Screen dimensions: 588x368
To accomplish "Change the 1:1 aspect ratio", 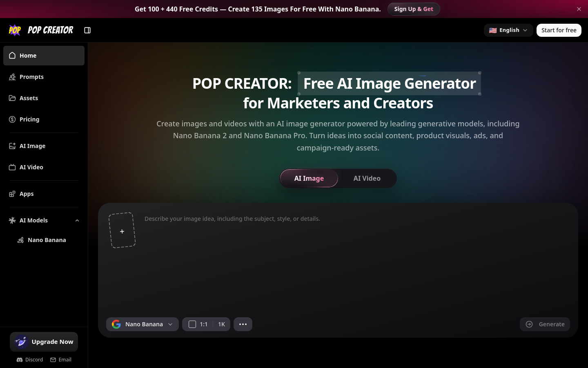I will [x=198, y=324].
